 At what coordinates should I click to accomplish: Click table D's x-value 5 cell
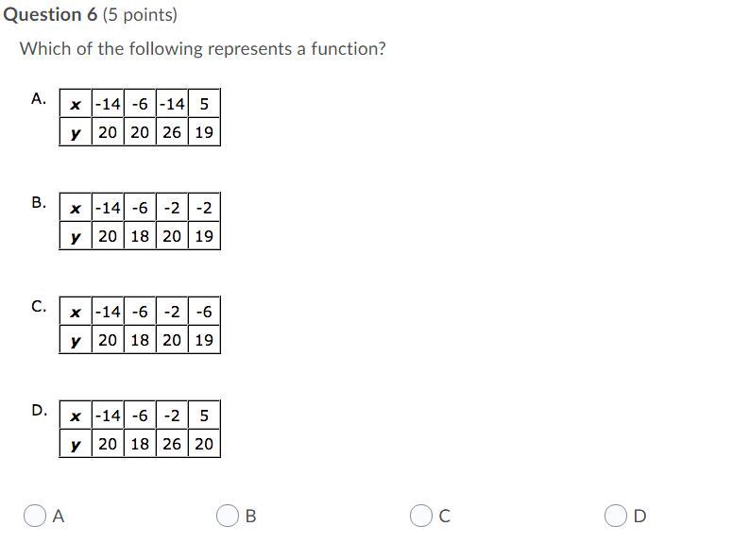click(204, 416)
